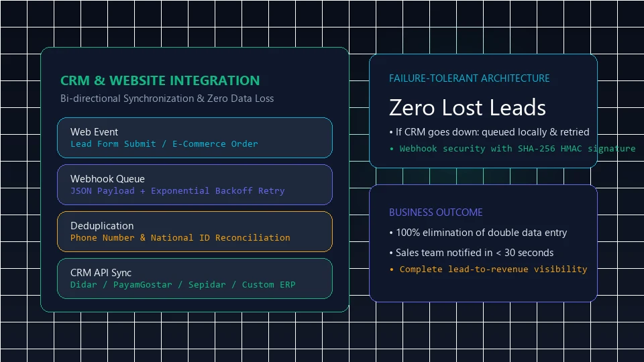Click the Zero Lost Leads headline
Viewport: 644px width, 362px height.
467,107
